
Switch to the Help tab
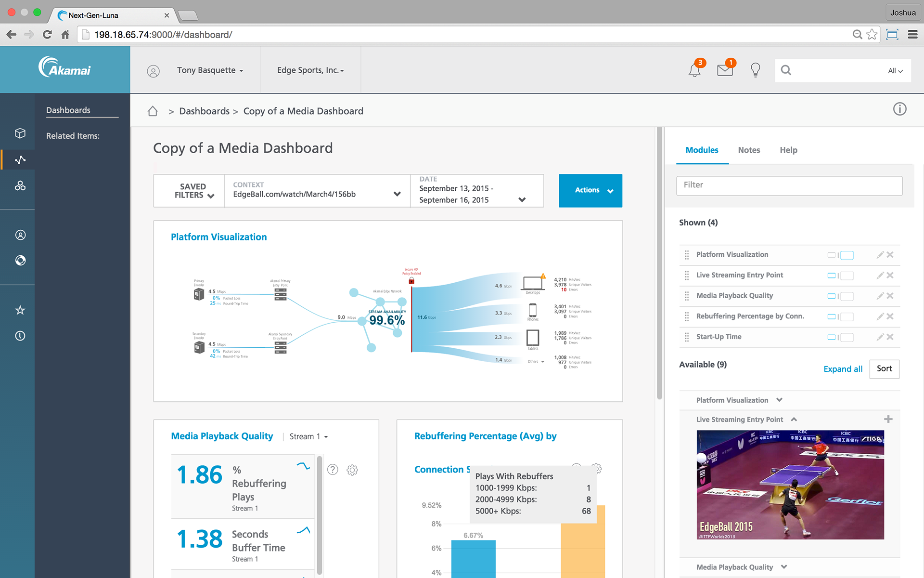pyautogui.click(x=788, y=150)
